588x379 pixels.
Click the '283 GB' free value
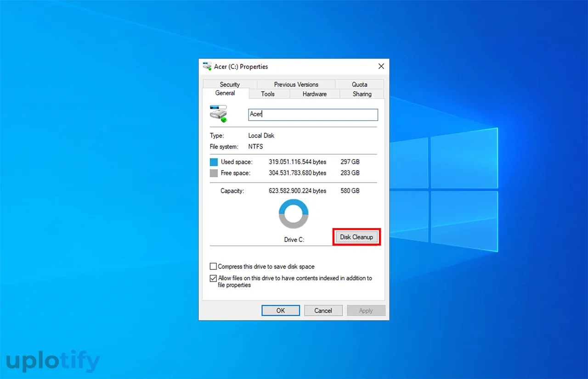point(351,173)
